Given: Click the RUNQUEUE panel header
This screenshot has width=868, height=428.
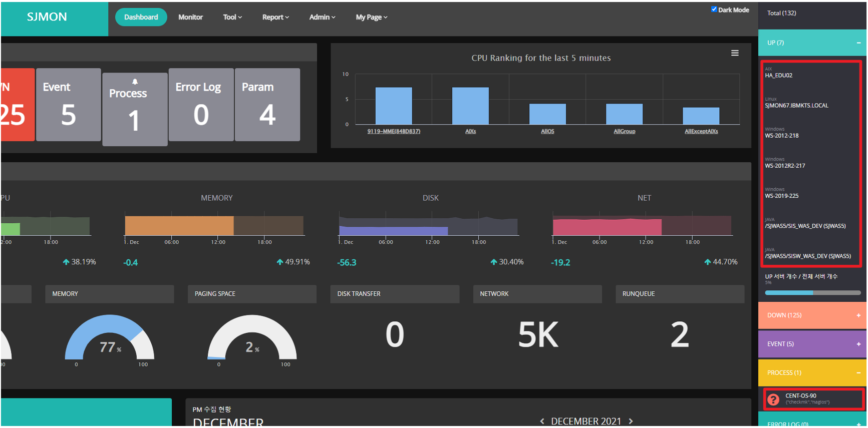Looking at the screenshot, I should (680, 294).
